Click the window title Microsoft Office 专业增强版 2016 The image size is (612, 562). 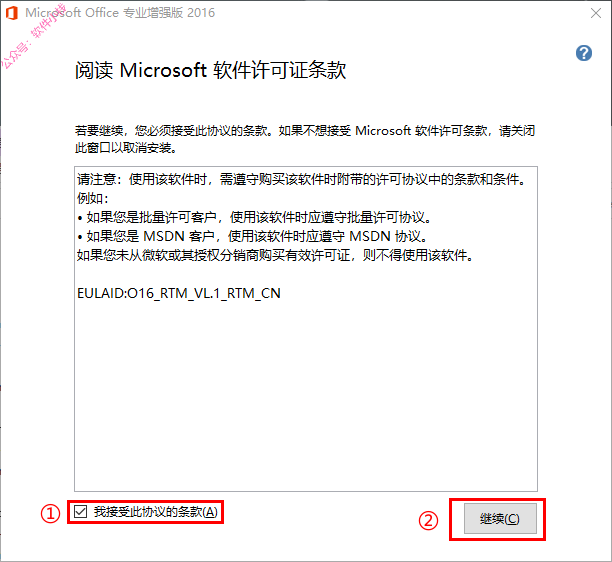[x=120, y=13]
